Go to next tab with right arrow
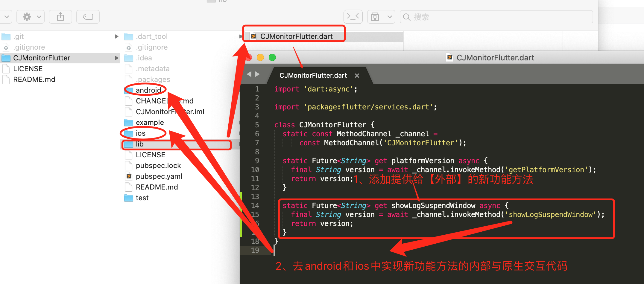 (257, 74)
